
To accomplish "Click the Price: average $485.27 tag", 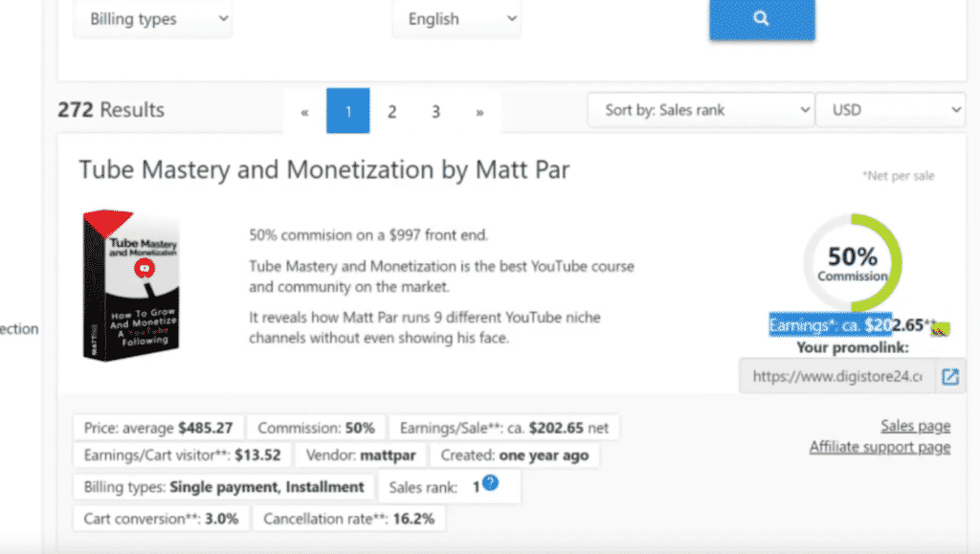I will [x=159, y=428].
